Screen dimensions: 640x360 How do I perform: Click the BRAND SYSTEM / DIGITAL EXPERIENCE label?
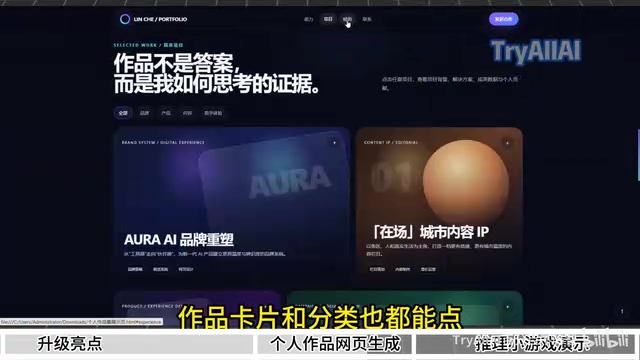163,142
